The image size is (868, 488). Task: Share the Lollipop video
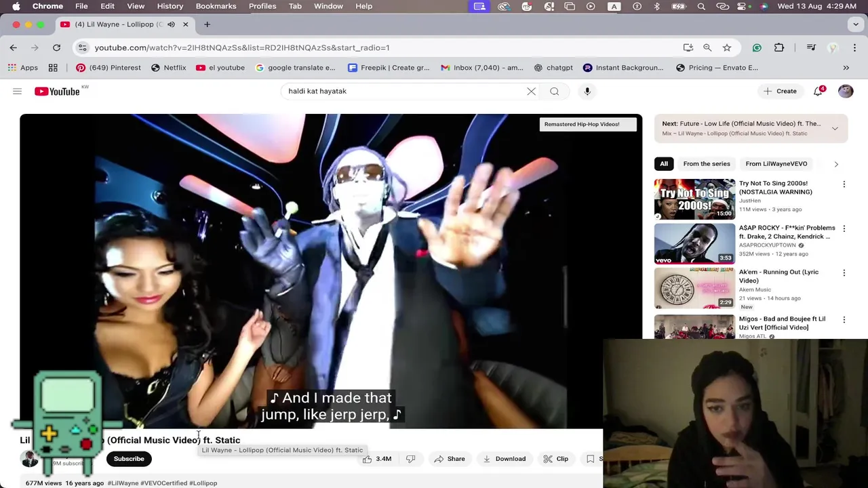point(450,459)
